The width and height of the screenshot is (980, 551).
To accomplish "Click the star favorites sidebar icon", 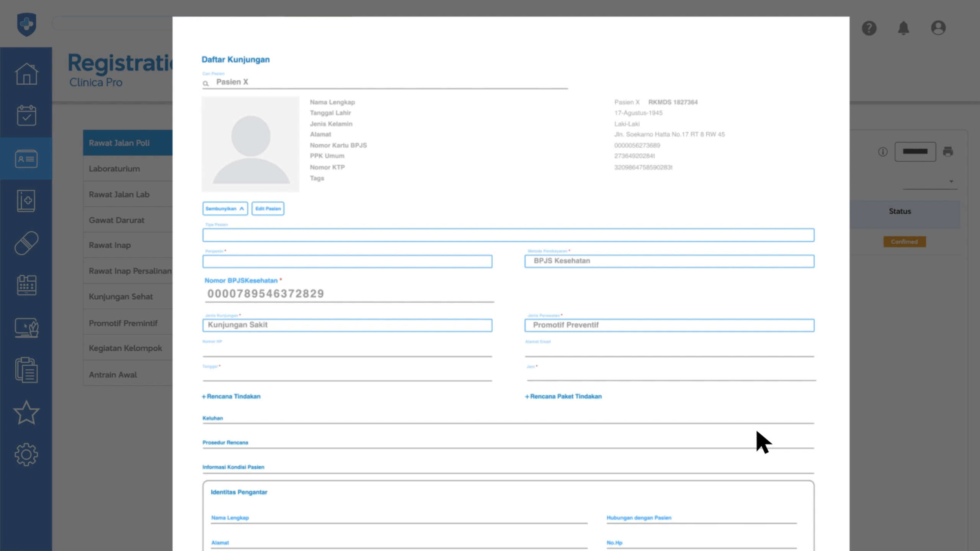I will [x=26, y=412].
